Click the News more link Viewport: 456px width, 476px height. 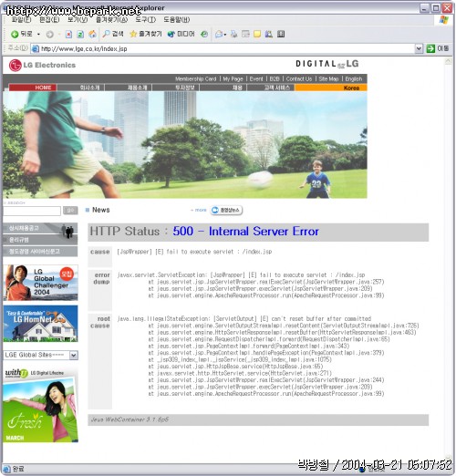point(199,210)
